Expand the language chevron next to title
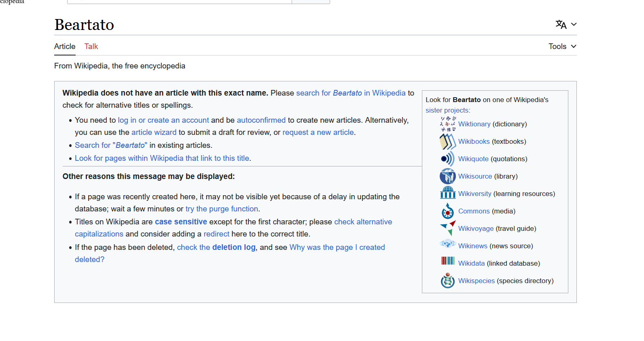Image resolution: width=644 pixels, height=341 pixels. [574, 24]
